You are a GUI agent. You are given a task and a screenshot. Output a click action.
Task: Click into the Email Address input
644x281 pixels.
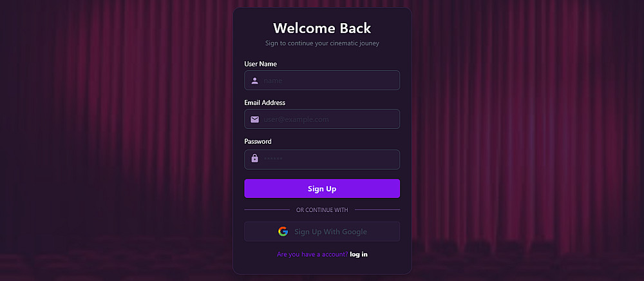(x=328, y=119)
